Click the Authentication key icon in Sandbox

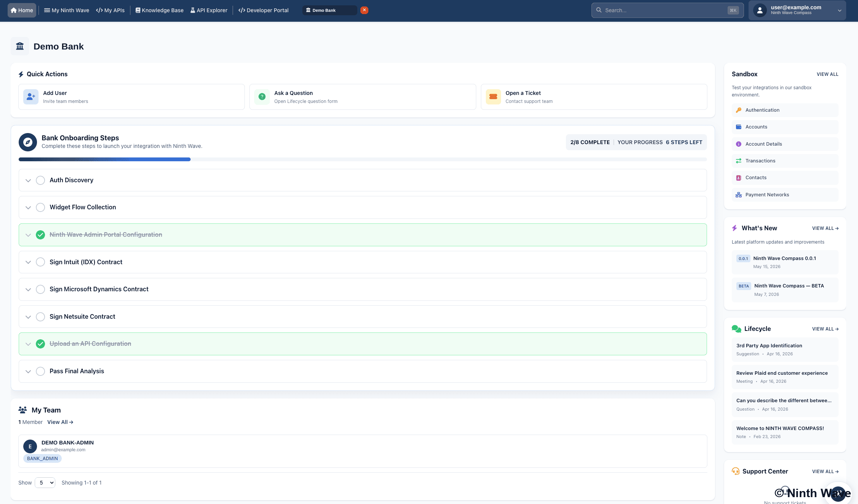click(739, 110)
